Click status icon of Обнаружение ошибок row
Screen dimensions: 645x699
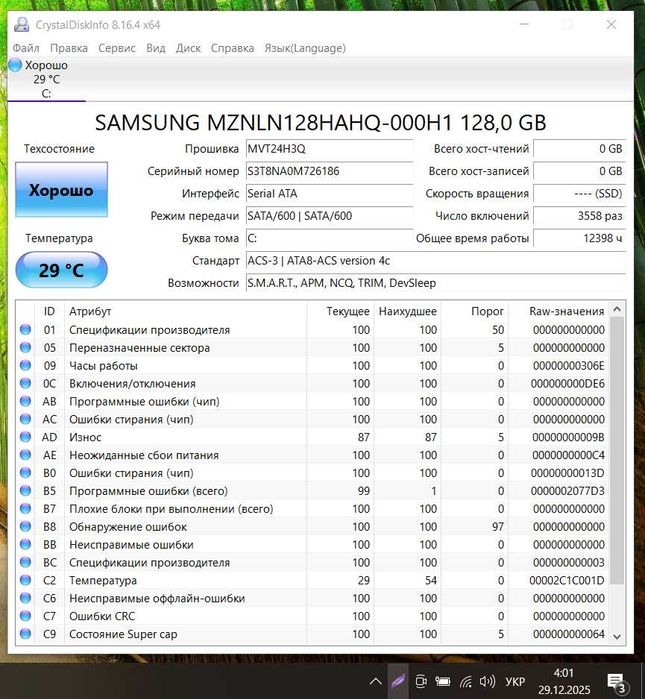25,526
